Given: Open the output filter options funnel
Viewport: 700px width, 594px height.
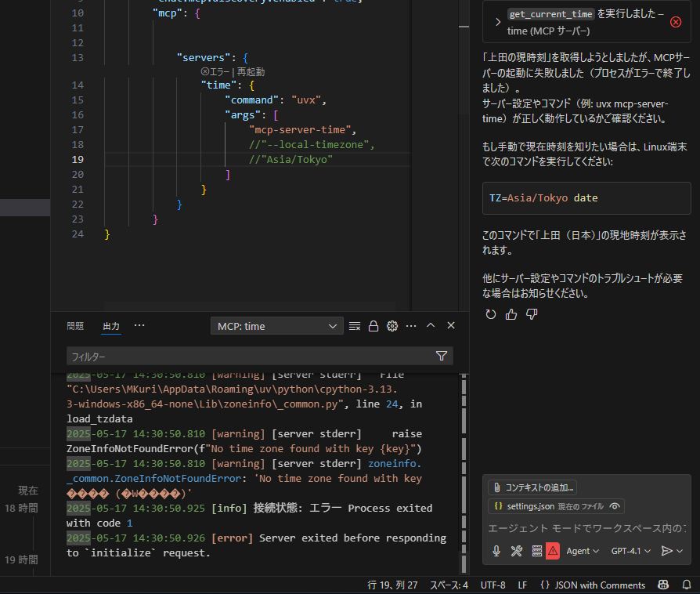Looking at the screenshot, I should point(442,356).
